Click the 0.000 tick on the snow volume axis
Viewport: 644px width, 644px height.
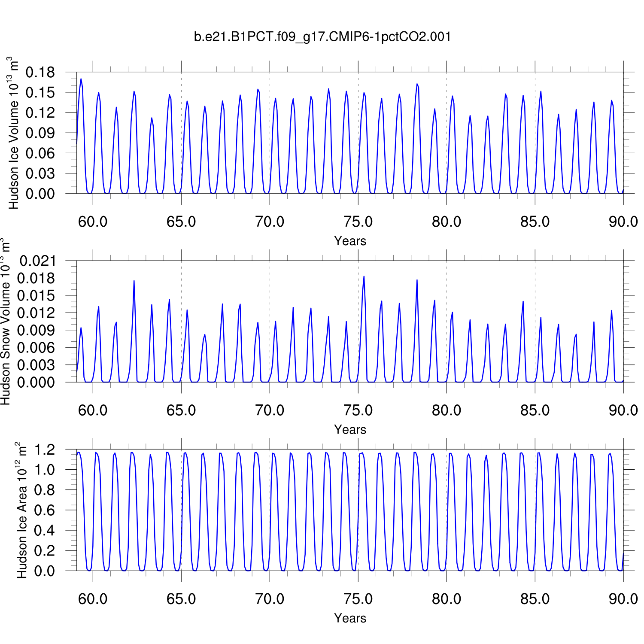[37, 382]
